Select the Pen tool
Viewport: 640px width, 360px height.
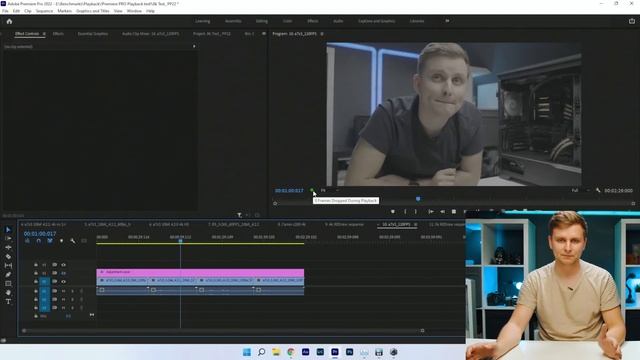tap(8, 275)
